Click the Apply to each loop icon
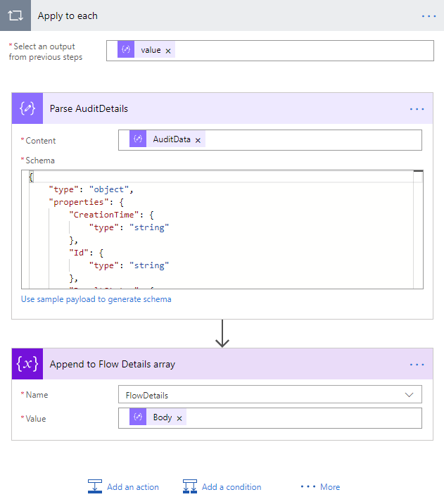This screenshot has width=444, height=504. coord(15,15)
